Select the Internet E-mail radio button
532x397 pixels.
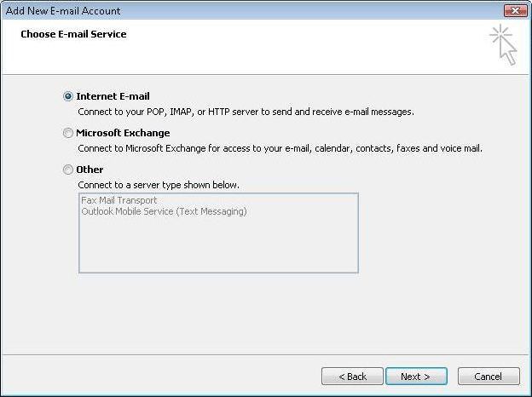tap(68, 97)
